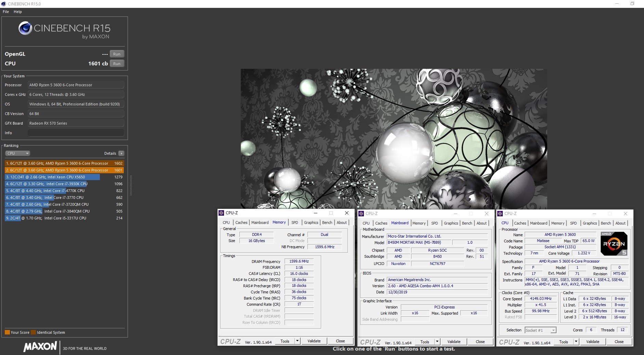The image size is (644, 355).
Task: Open the Socket #1 selection dropdown
Action: click(x=540, y=330)
